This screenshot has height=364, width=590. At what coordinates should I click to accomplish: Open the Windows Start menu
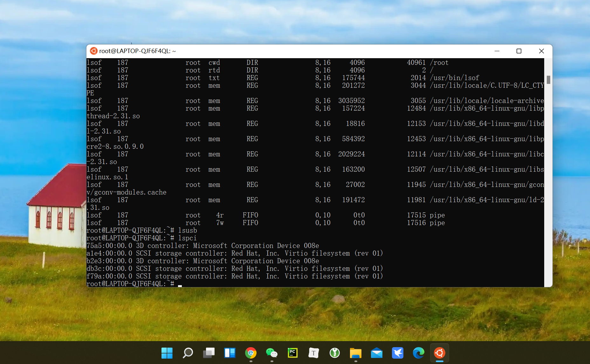tap(167, 353)
